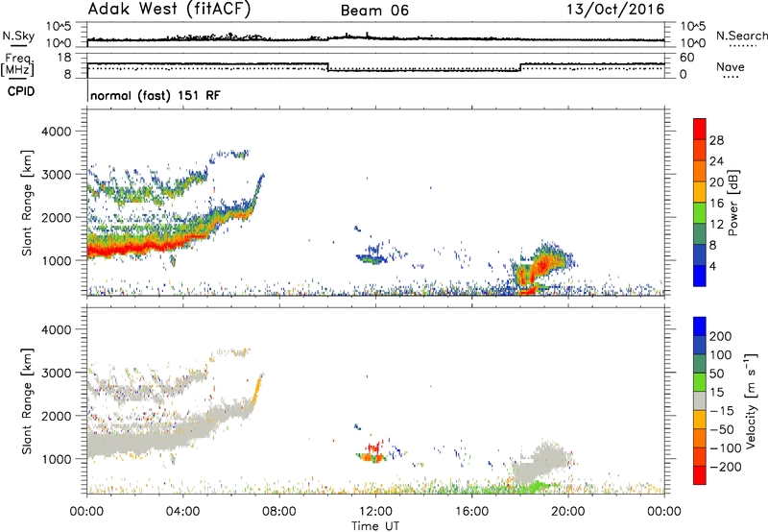The image size is (768, 532).
Task: Click the 'Velocity [m s-1]' color bar label
Action: (751, 400)
